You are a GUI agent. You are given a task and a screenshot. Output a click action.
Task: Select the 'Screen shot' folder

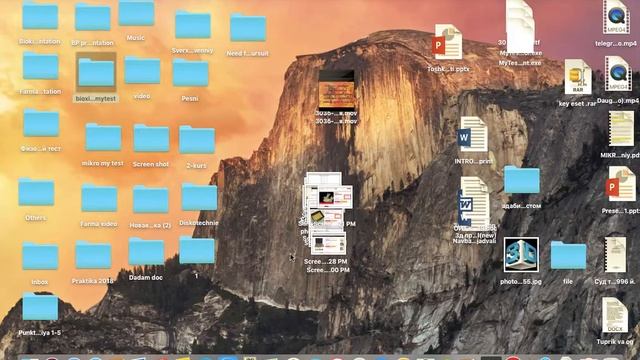[151, 139]
